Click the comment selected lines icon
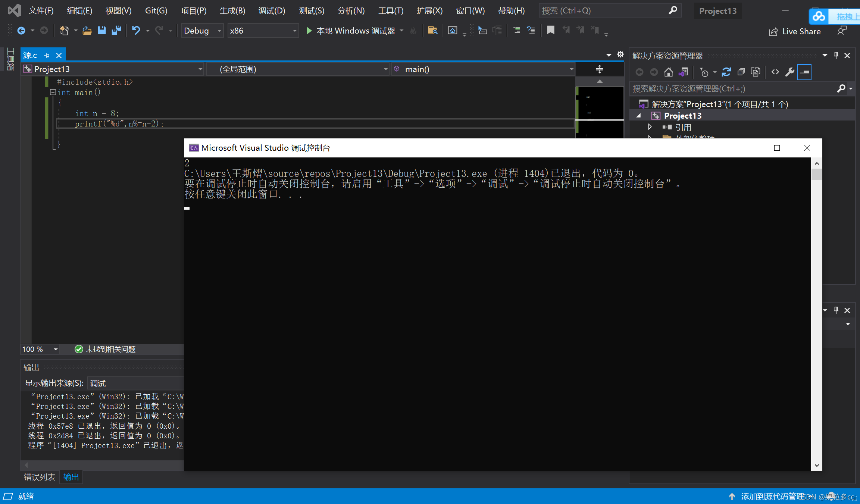Viewport: 860px width, 504px height. click(x=517, y=30)
